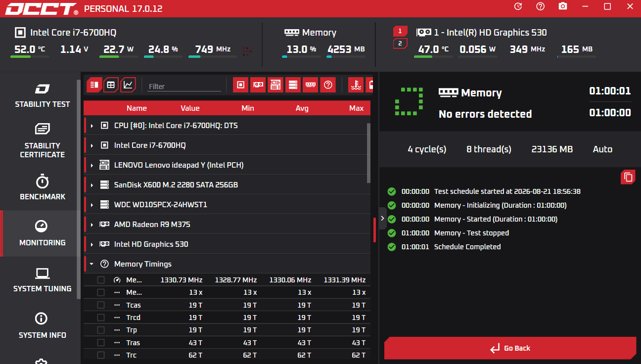Screen dimensions: 641x364
Task: Tick the checkbox for the 1330.73 MHz row
Action: click(101, 280)
